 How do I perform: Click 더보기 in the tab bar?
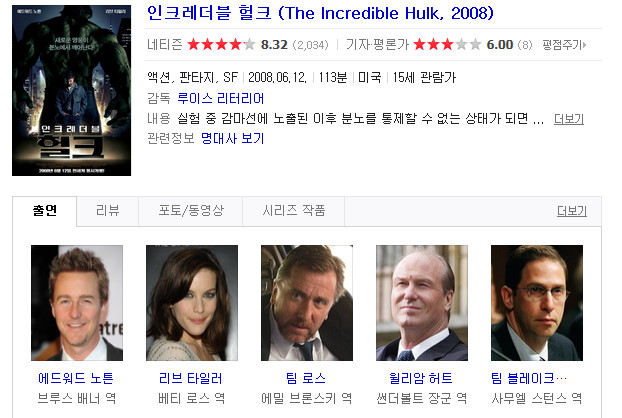[x=572, y=211]
